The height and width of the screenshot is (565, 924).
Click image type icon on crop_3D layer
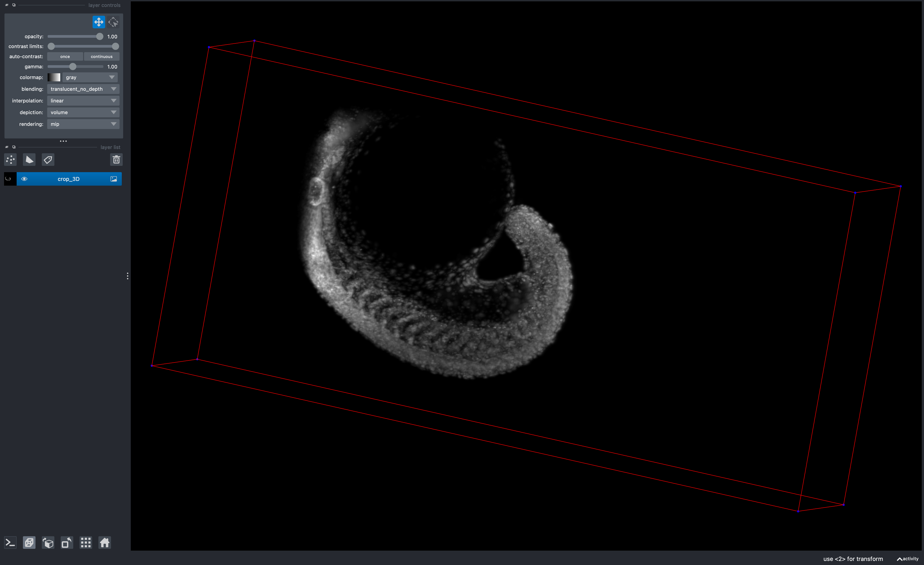[114, 179]
